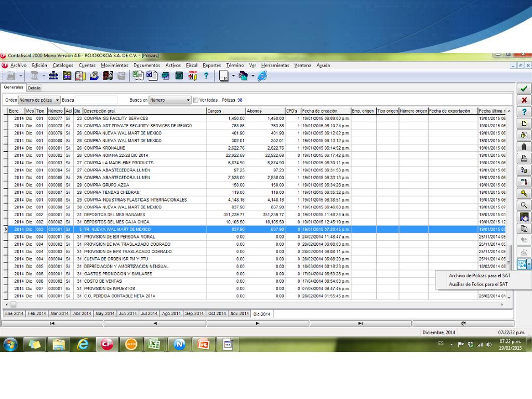532x399 pixels.
Task: Open the CF Contafiscal taskbar icon
Action: pos(107,344)
